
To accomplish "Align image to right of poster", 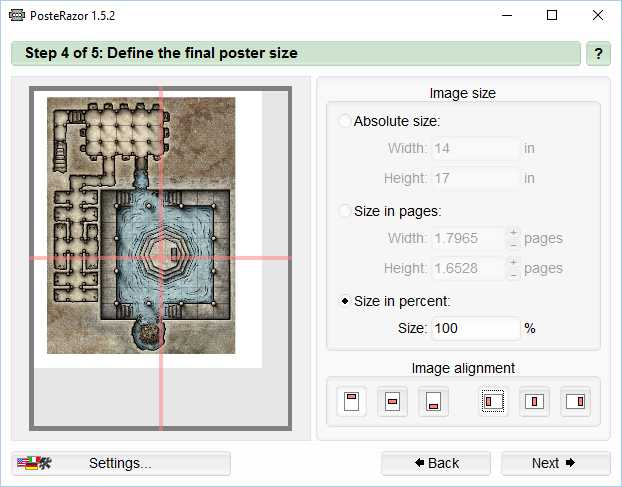I will [x=575, y=402].
